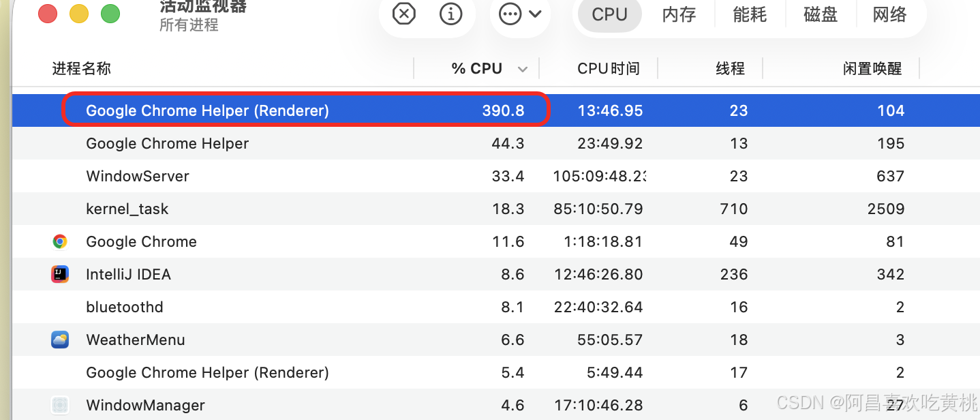Click CPU time value 17:10:46.28

[x=599, y=405]
